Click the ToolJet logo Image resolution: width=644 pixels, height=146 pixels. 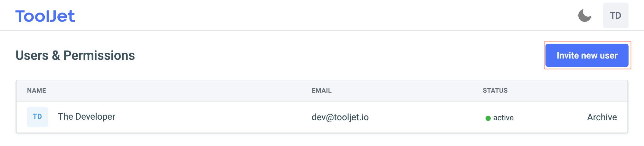pyautogui.click(x=45, y=16)
